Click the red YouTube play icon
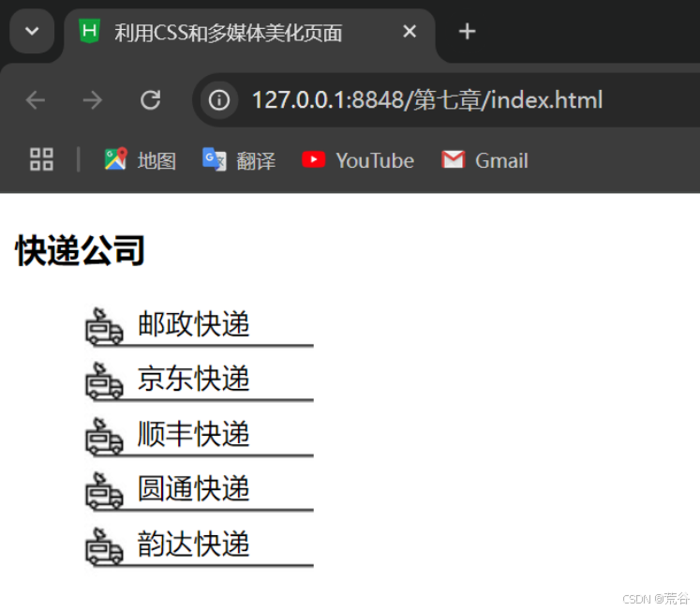700x611 pixels. point(313,159)
